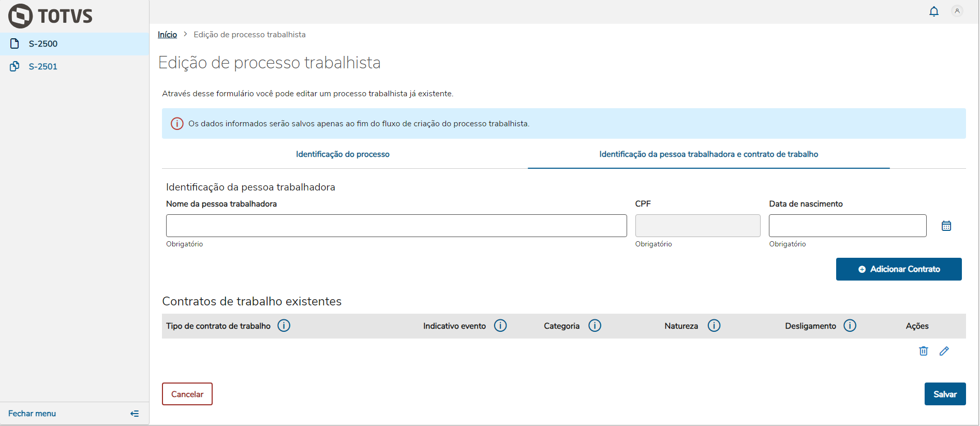Switch to Identificação da pessoa trabalhadora tab
The width and height of the screenshot is (980, 426).
709,154
